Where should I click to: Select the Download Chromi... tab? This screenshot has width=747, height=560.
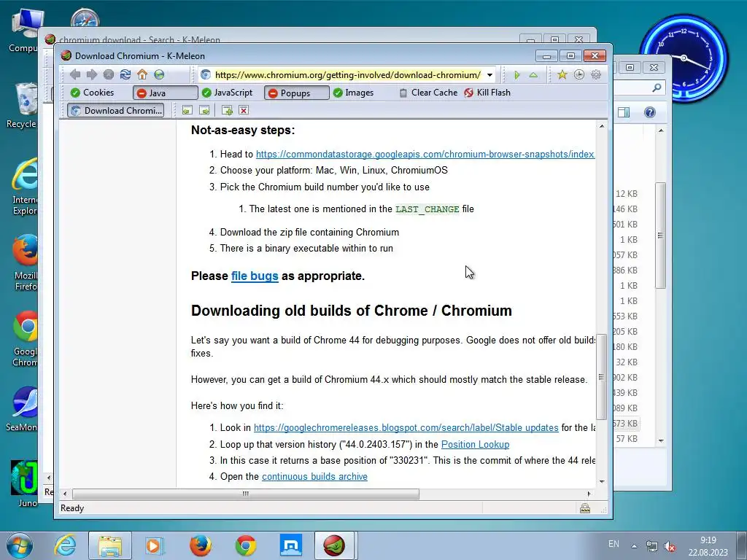[115, 111]
